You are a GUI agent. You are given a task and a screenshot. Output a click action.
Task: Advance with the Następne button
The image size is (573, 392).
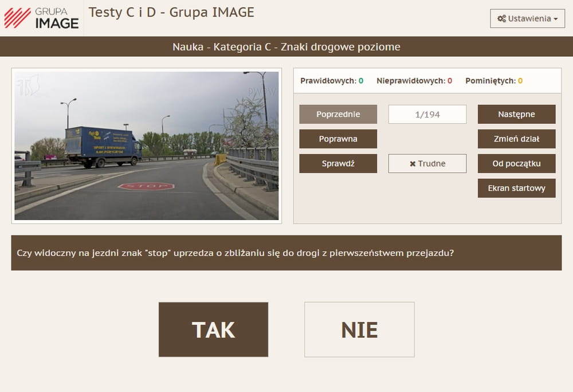(x=516, y=114)
